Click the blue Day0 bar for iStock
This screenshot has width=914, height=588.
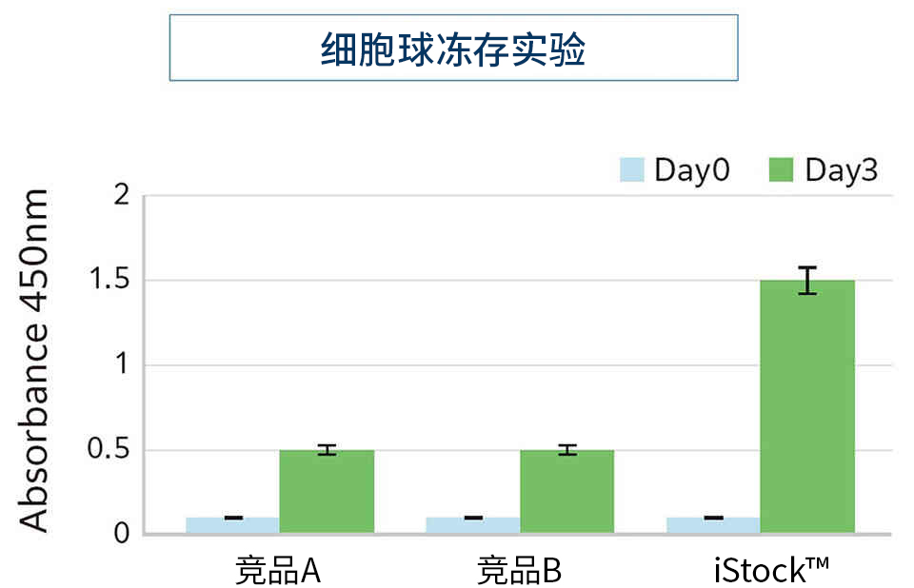pyautogui.click(x=713, y=525)
